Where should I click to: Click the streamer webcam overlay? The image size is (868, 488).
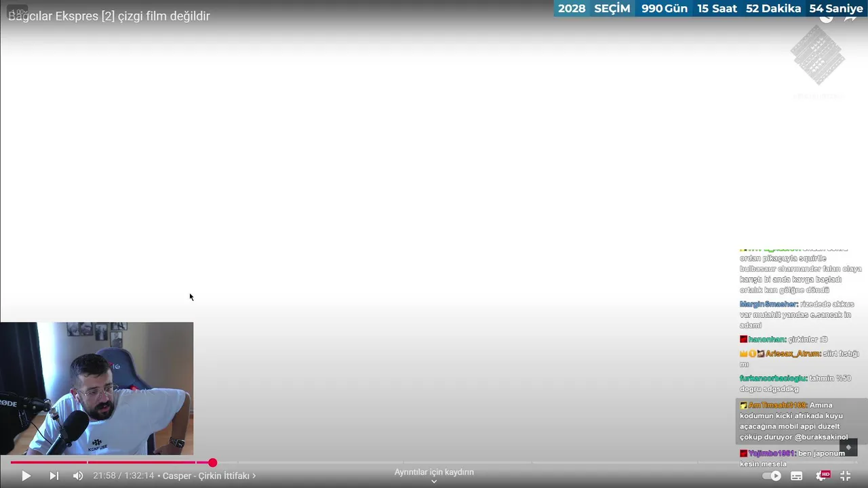(96, 388)
